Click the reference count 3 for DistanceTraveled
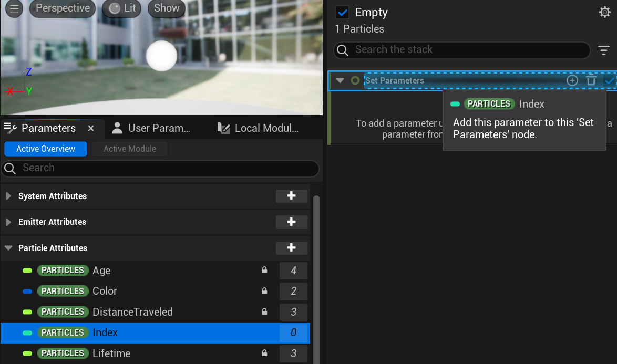Viewport: 617px width, 364px height. [x=294, y=312]
